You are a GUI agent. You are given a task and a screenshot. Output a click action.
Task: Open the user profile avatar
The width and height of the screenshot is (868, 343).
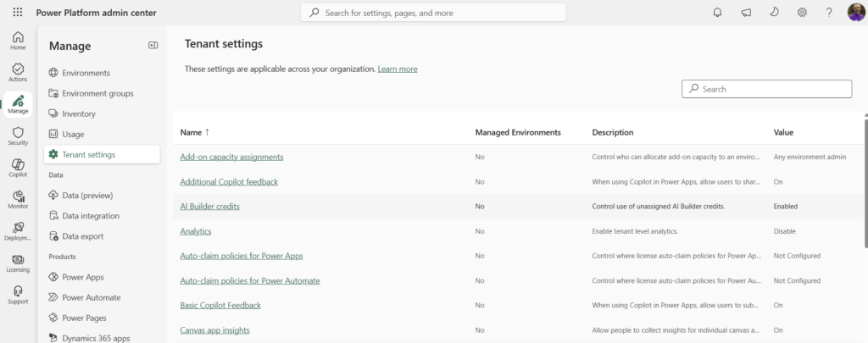pyautogui.click(x=856, y=12)
